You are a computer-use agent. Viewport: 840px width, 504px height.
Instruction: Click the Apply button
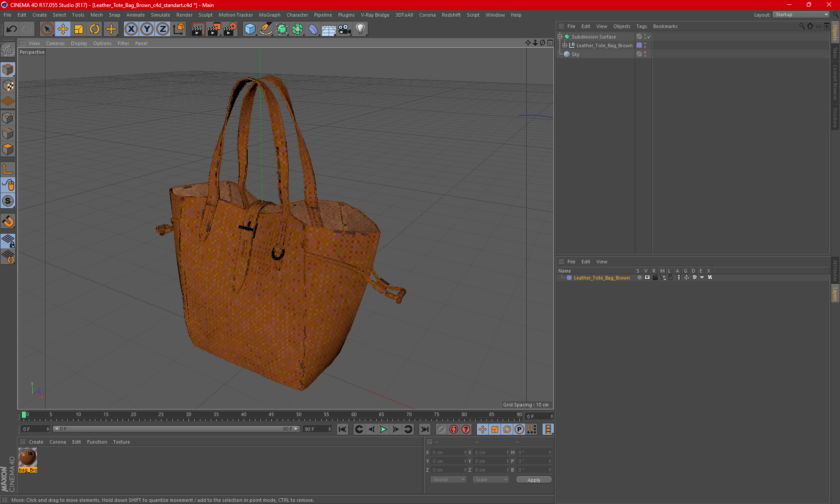534,480
